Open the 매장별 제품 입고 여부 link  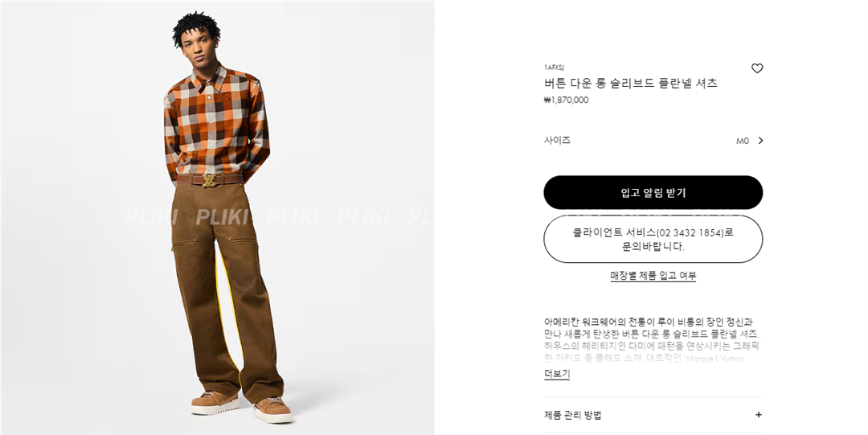click(x=653, y=276)
